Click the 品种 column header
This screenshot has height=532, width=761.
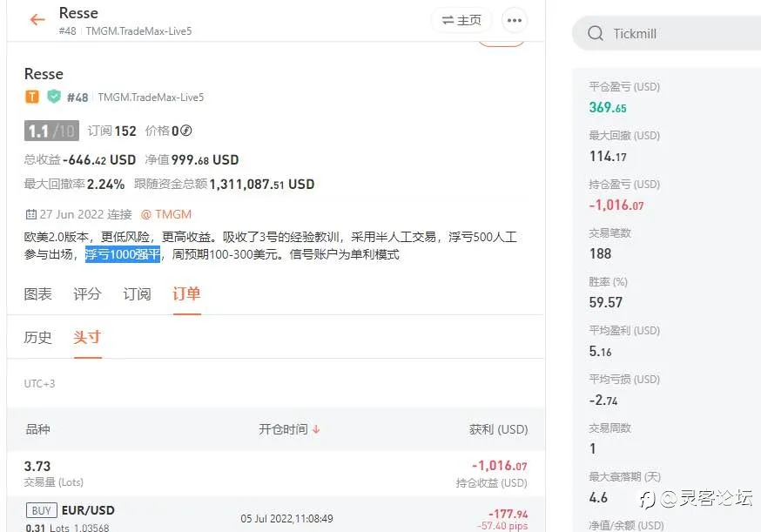pyautogui.click(x=37, y=429)
